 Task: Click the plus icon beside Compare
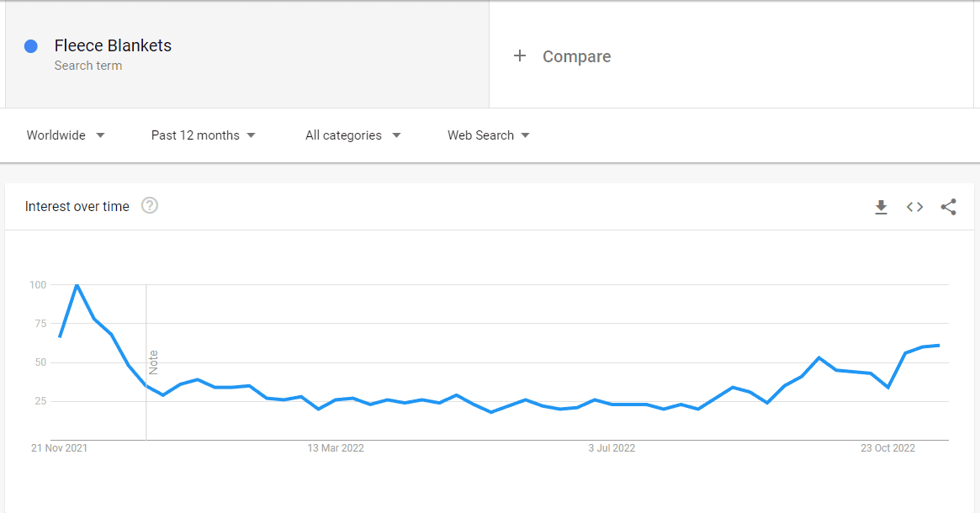pos(519,56)
